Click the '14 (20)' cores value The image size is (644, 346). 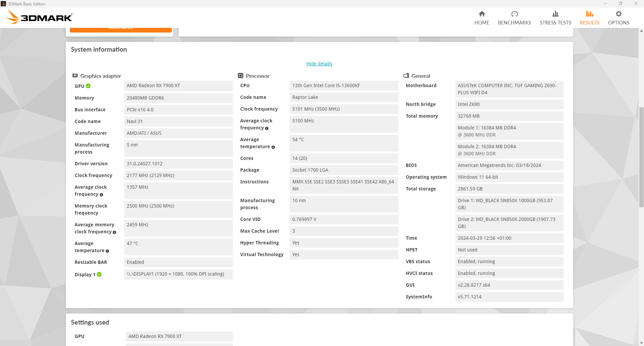pyautogui.click(x=344, y=158)
